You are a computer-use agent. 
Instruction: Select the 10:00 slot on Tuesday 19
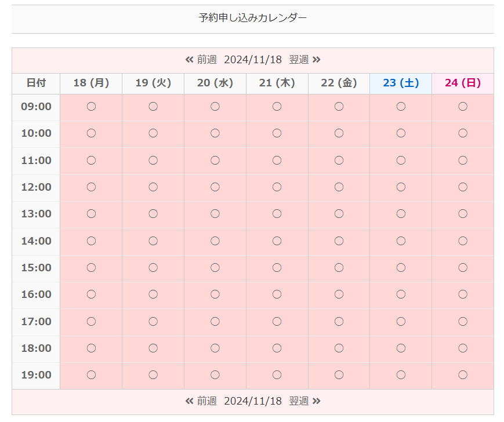153,133
